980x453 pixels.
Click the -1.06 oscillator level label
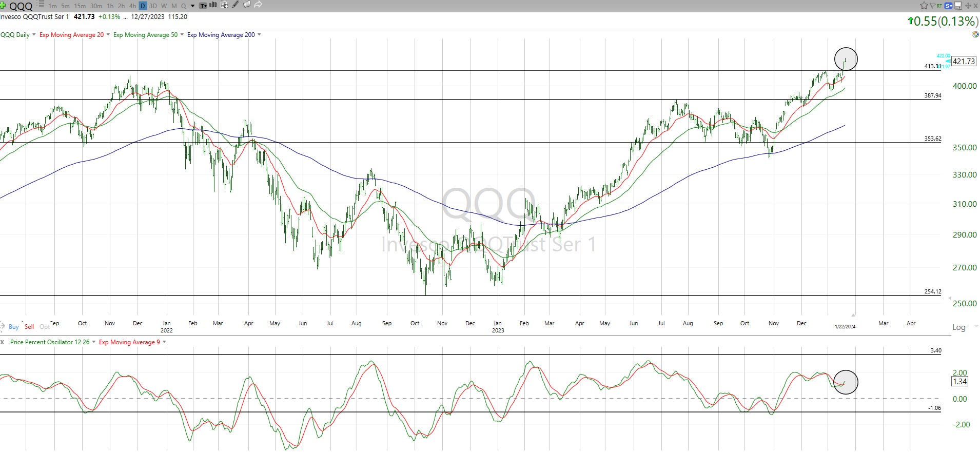pyautogui.click(x=934, y=408)
